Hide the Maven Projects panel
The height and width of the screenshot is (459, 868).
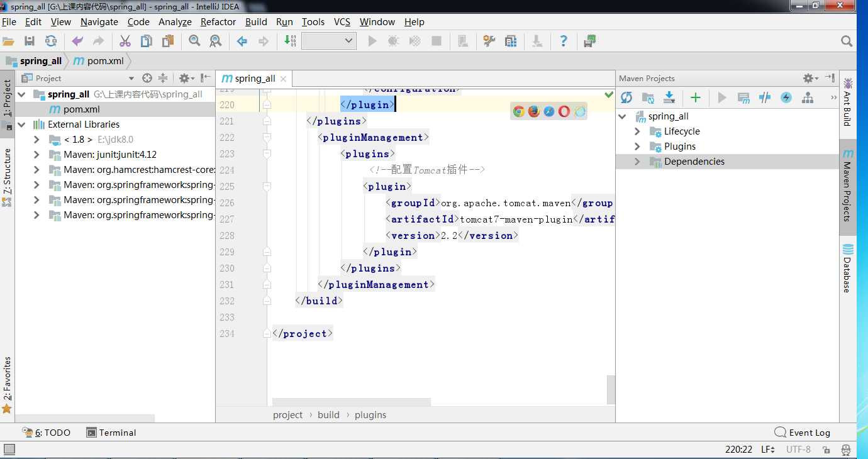tap(830, 78)
